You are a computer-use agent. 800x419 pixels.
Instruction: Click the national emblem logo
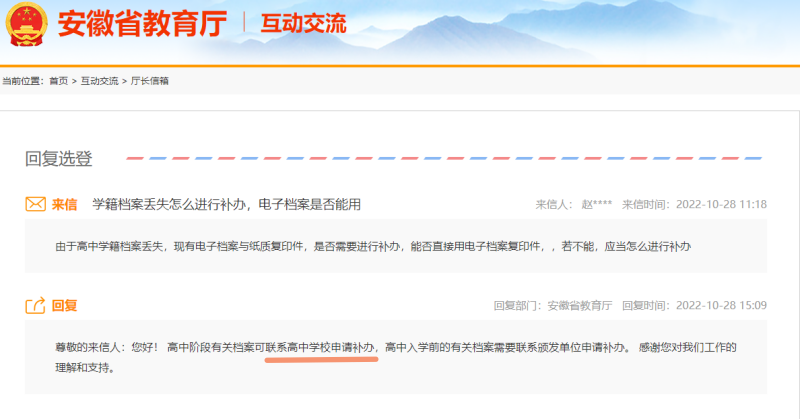click(27, 24)
